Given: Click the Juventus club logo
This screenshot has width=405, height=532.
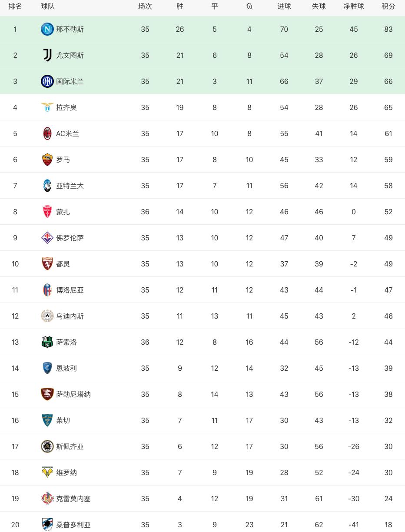Looking at the screenshot, I should [x=47, y=55].
